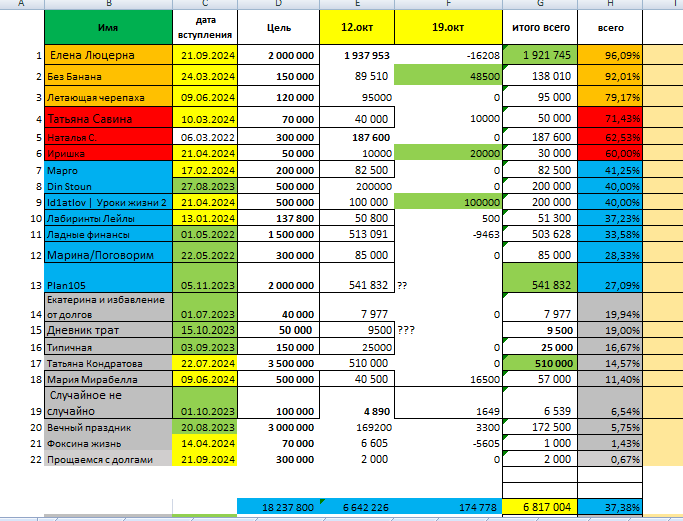Select the '12.окт' yellow header cell
This screenshot has width=683, height=521.
click(357, 27)
